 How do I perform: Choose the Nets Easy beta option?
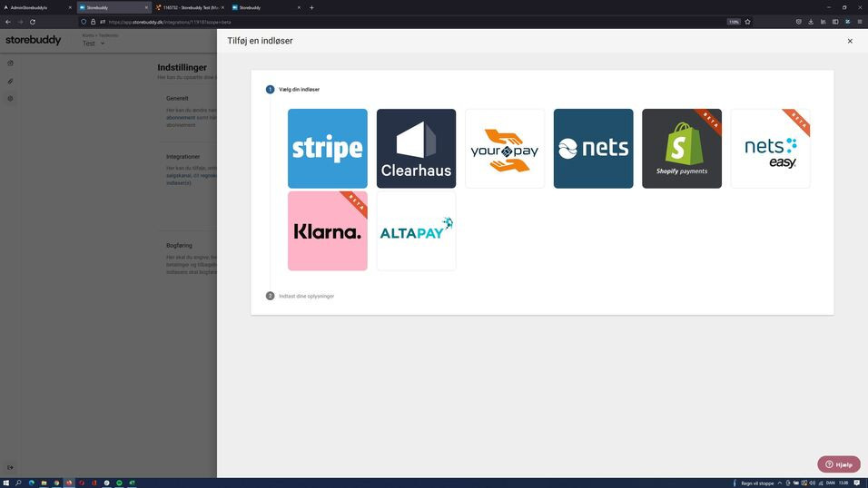770,149
